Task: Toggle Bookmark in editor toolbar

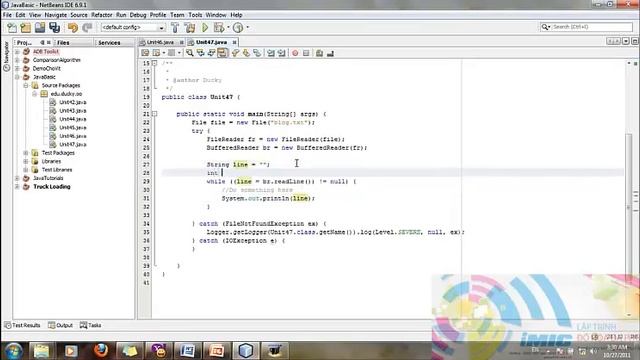Action: pyautogui.click(x=257, y=53)
